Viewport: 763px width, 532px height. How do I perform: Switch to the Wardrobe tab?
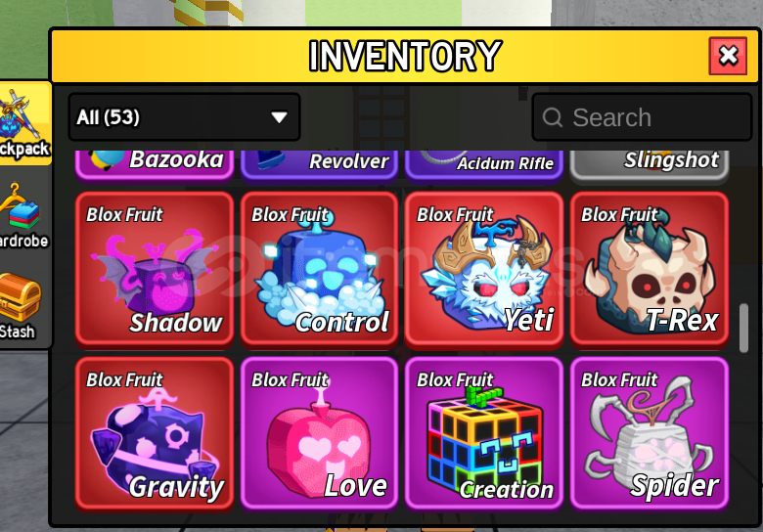click(x=23, y=216)
